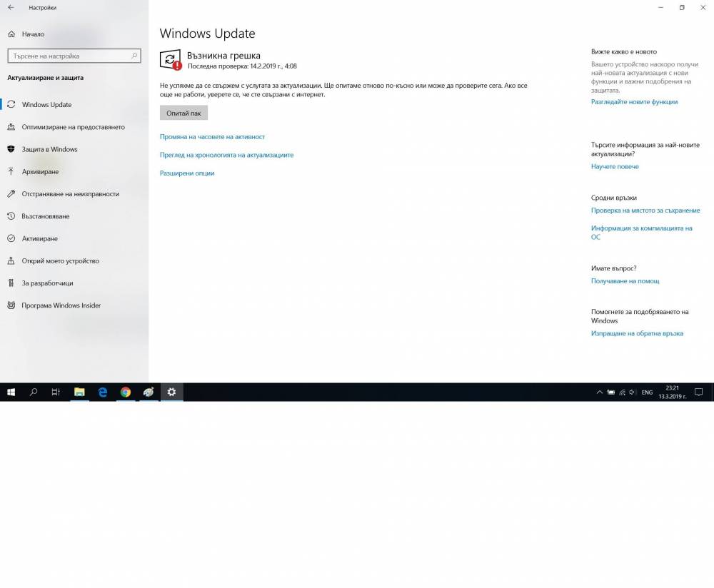The height and width of the screenshot is (588, 714).
Task: Open taskbar search magnifier
Action: point(34,392)
